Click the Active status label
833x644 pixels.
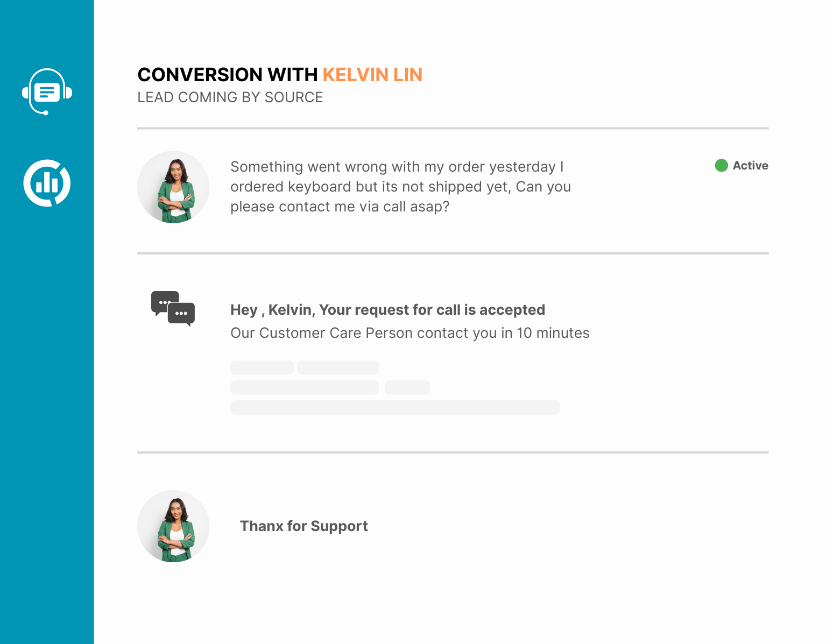click(750, 166)
